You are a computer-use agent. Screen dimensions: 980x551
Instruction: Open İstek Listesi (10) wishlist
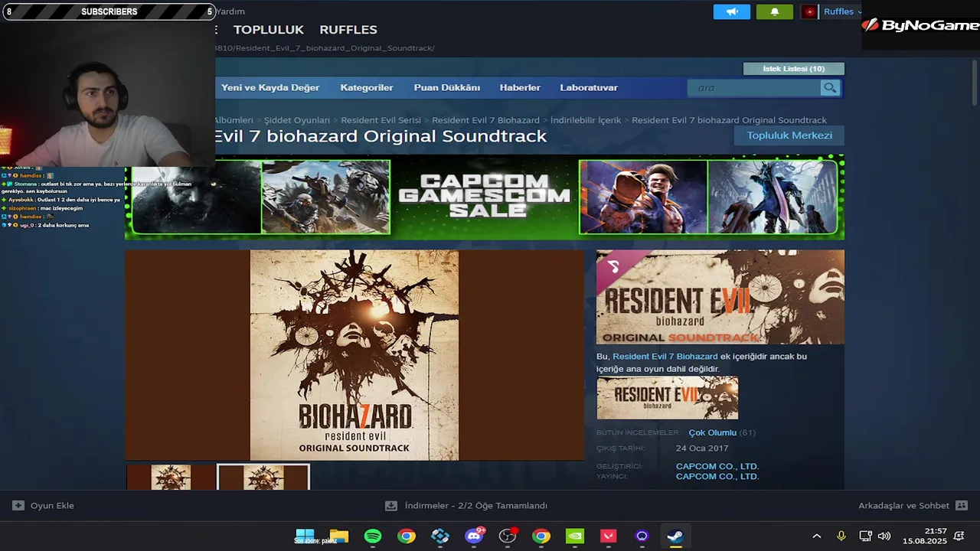pos(793,69)
